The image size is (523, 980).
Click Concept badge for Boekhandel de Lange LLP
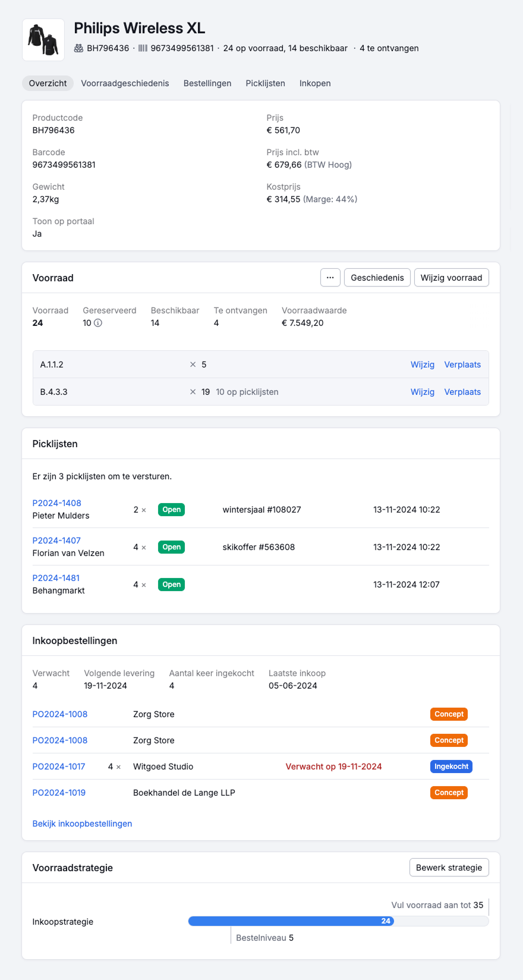click(449, 793)
